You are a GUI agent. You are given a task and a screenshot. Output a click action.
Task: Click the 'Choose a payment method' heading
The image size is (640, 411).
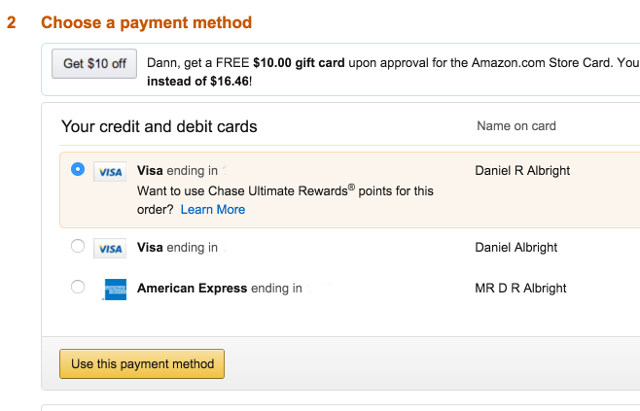(147, 22)
